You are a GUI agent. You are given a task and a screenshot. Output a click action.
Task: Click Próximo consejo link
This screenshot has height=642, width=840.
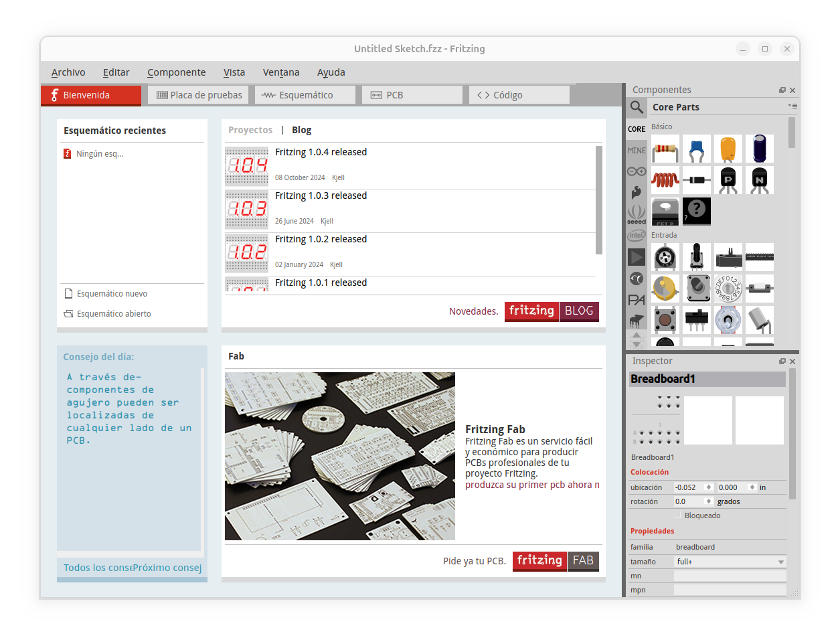[x=167, y=568]
